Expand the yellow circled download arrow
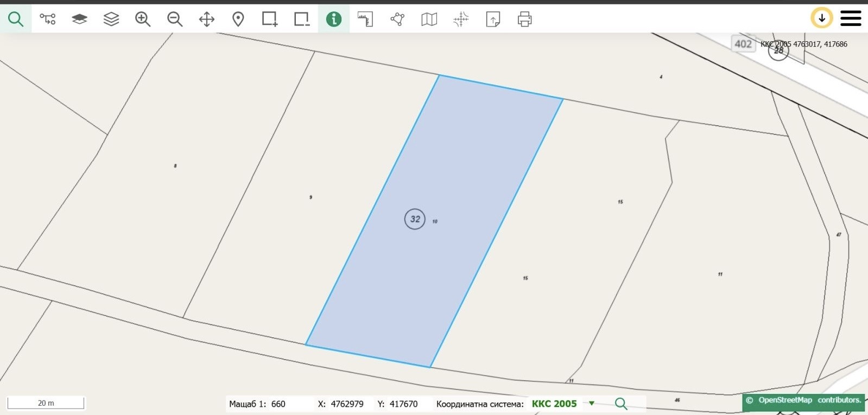Image resolution: width=868 pixels, height=415 pixels. pos(821,18)
